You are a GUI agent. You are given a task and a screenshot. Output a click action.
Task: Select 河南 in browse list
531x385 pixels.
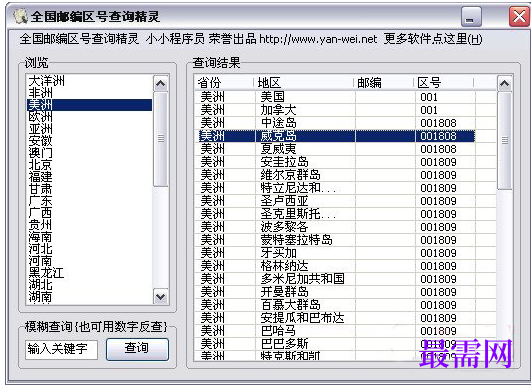point(89,261)
